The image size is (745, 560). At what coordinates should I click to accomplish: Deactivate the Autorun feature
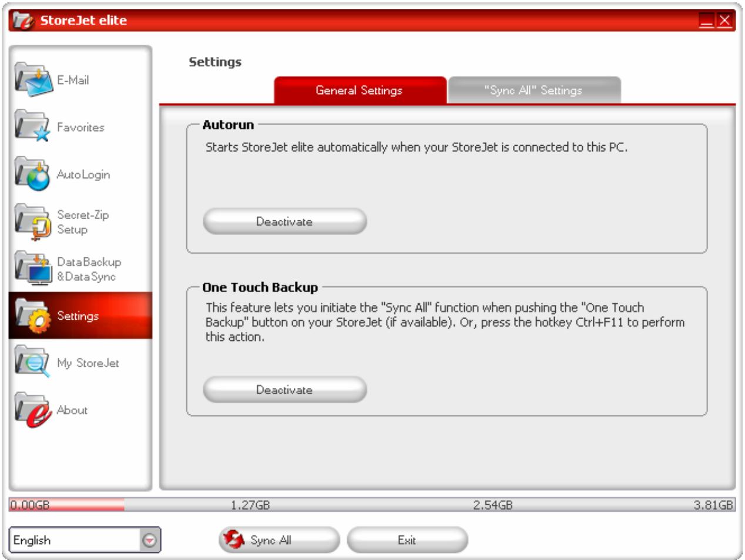pyautogui.click(x=284, y=221)
